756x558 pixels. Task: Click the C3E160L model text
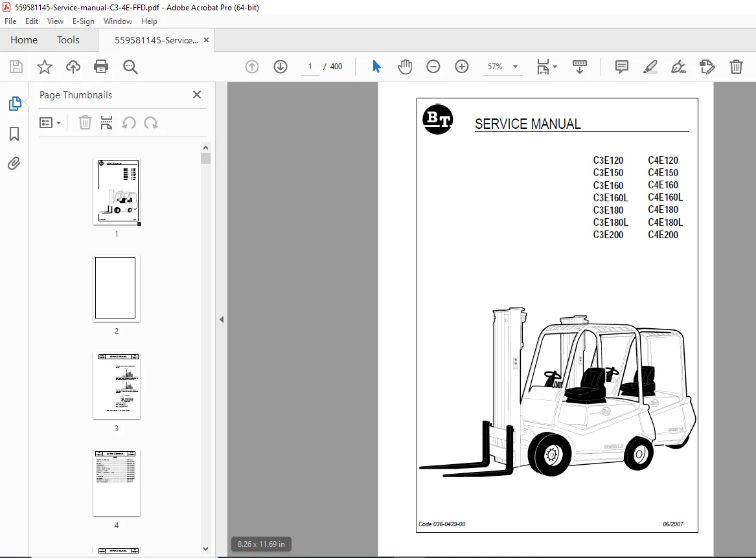610,197
